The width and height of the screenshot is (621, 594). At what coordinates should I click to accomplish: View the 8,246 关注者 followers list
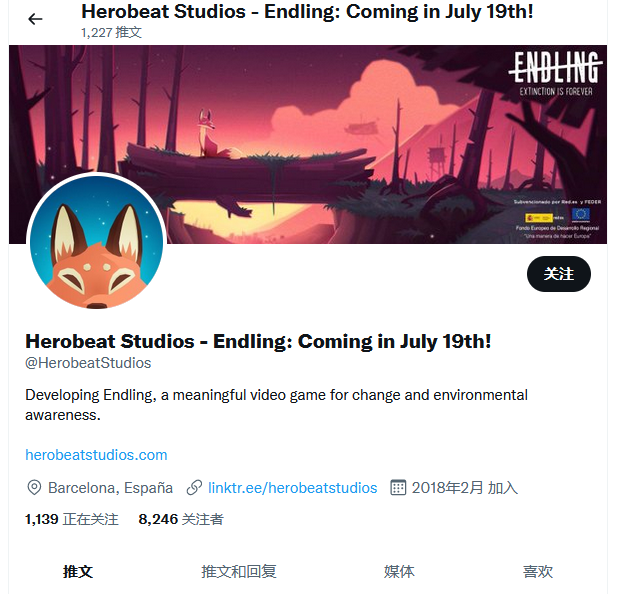[x=181, y=519]
